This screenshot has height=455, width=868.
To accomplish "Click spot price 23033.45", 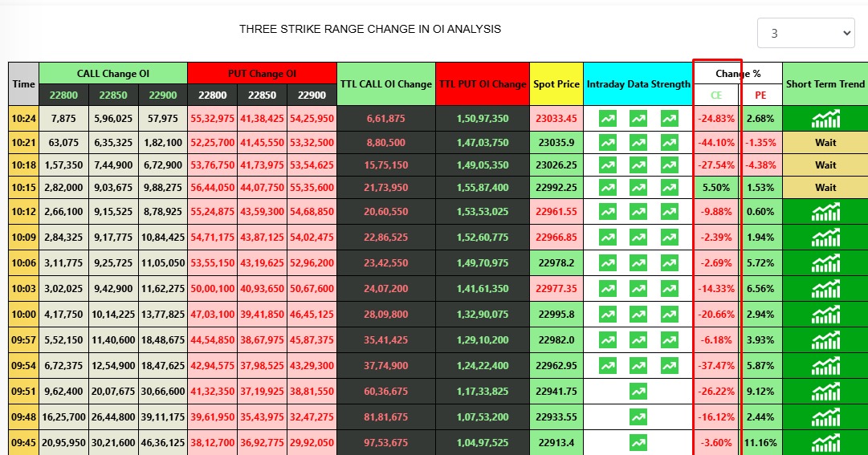I will pyautogui.click(x=556, y=119).
